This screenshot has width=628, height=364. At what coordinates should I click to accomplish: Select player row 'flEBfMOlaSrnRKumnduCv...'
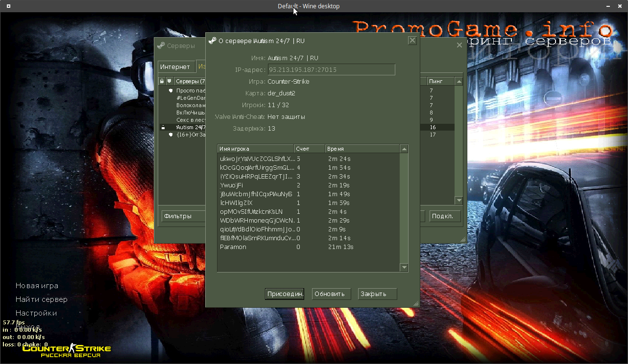(x=309, y=238)
